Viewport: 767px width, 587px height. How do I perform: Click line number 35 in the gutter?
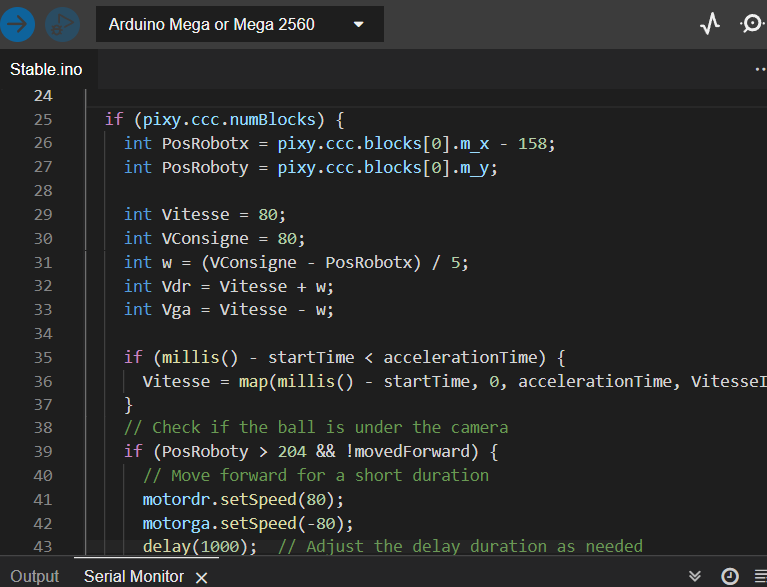(42, 357)
